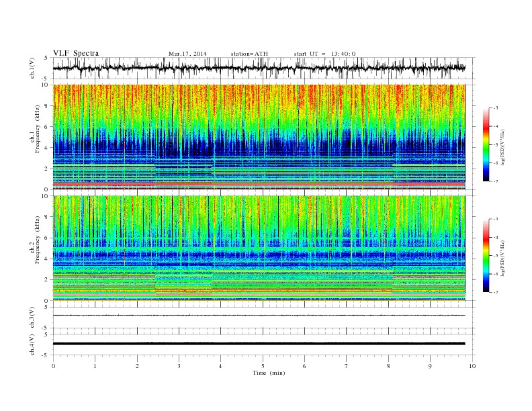Click the 'ch.1(V)' waveform axis label
Screen dimensions: 532x411
tap(32, 68)
